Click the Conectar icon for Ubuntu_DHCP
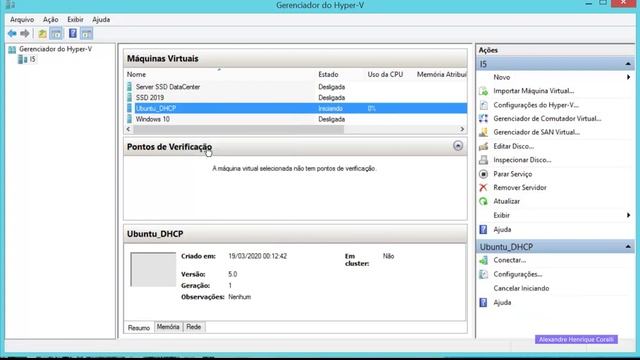Viewport: 640px width, 360px height. click(x=484, y=260)
